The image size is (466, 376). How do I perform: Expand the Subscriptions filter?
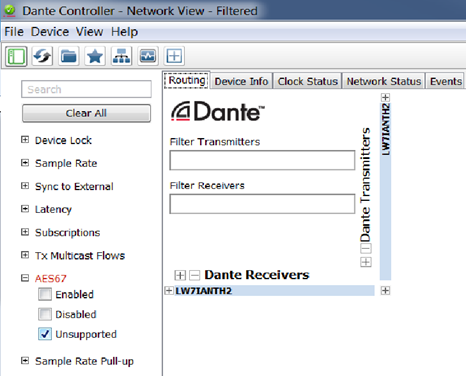25,232
